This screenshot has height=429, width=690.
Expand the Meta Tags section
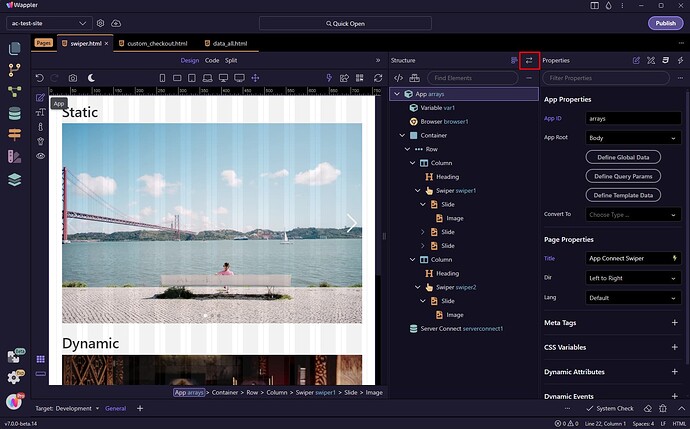point(675,323)
